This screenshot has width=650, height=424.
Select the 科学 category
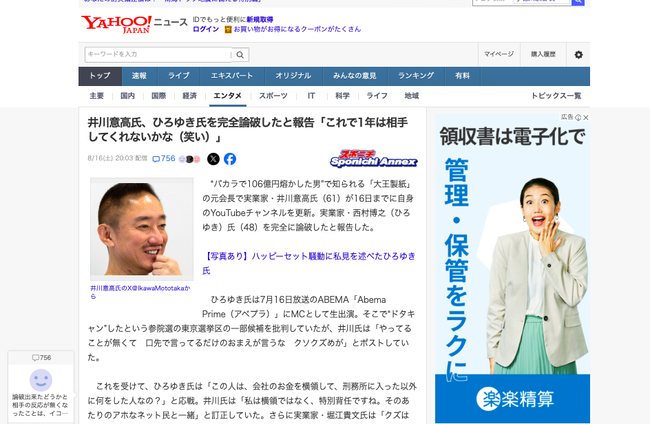pos(342,96)
